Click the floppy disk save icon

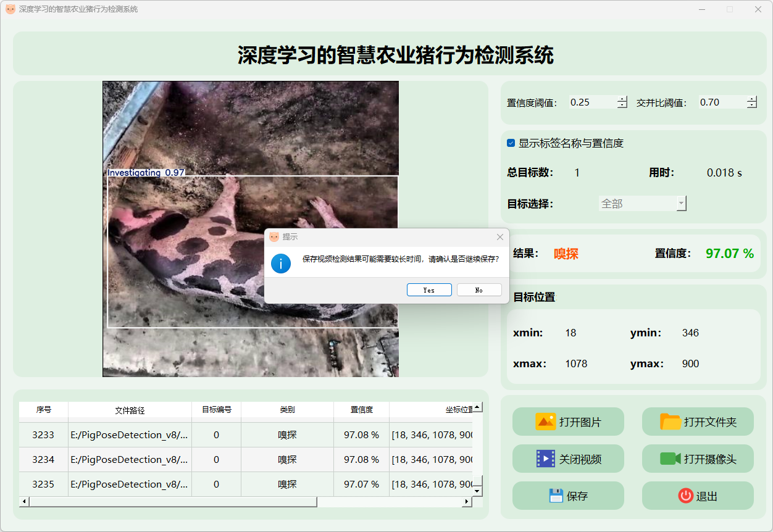pyautogui.click(x=556, y=496)
